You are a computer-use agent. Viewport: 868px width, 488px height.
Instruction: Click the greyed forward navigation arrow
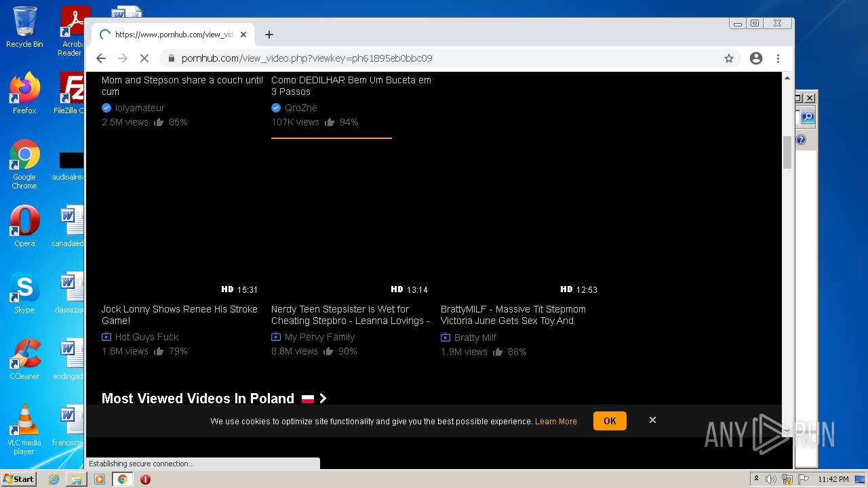(123, 58)
